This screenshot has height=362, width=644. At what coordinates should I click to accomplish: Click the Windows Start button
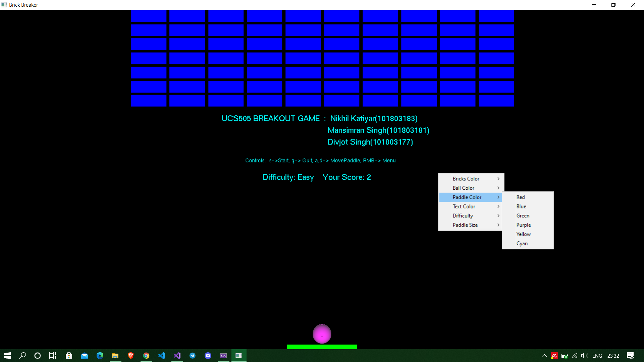[7, 356]
